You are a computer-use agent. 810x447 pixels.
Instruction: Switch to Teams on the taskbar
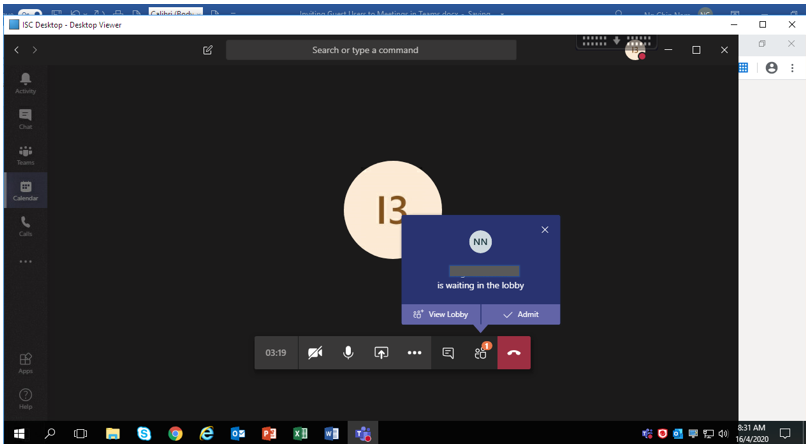(363, 434)
